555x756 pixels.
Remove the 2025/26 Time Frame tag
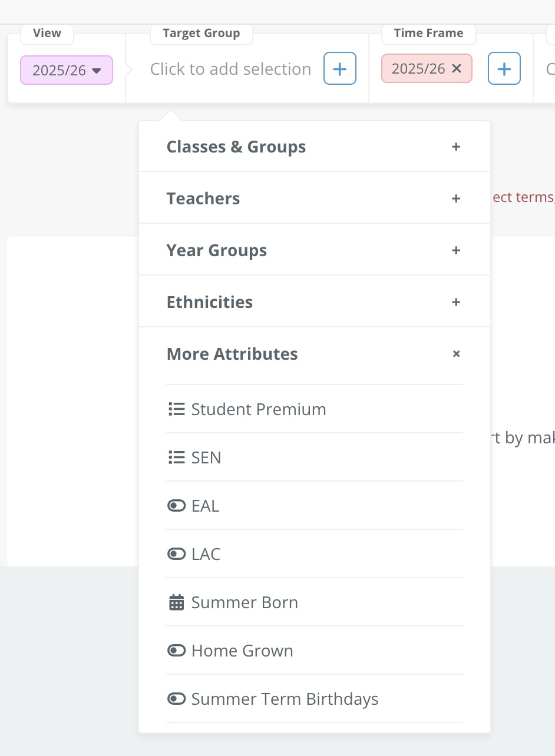click(457, 68)
